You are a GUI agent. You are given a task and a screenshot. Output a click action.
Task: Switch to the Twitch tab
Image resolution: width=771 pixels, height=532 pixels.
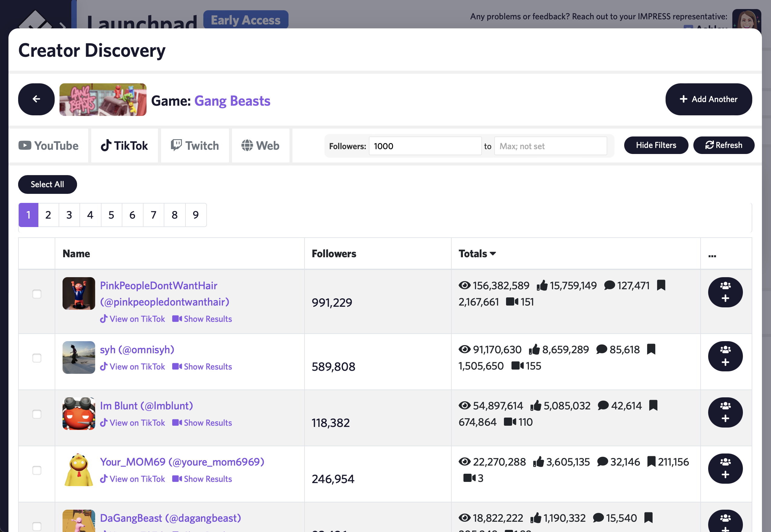[x=195, y=146]
